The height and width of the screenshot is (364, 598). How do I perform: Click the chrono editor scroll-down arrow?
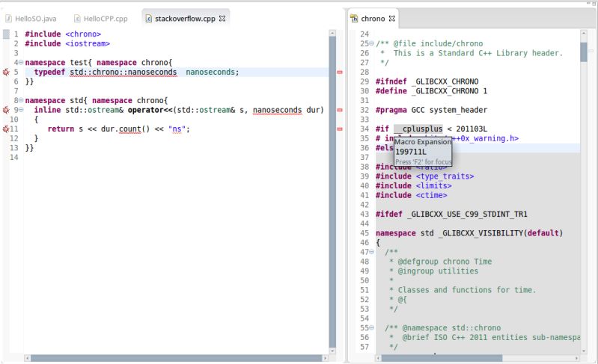pos(584,351)
